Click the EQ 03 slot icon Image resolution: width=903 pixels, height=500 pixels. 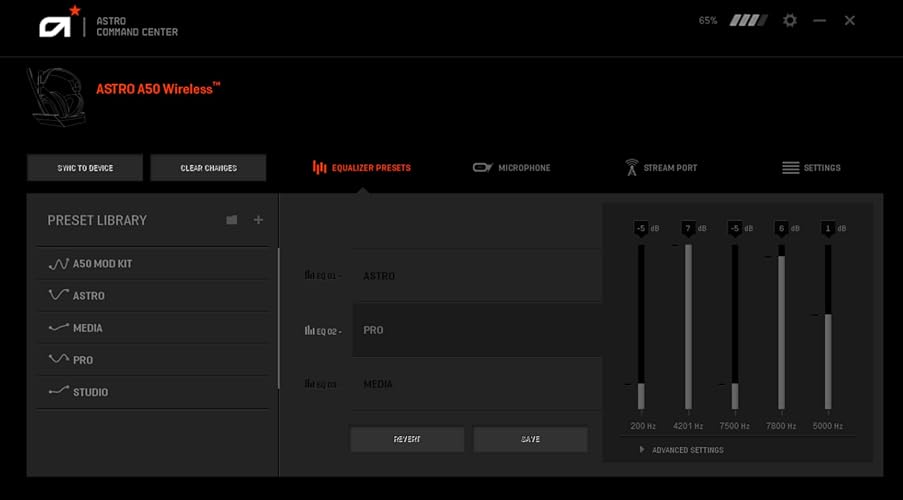309,384
